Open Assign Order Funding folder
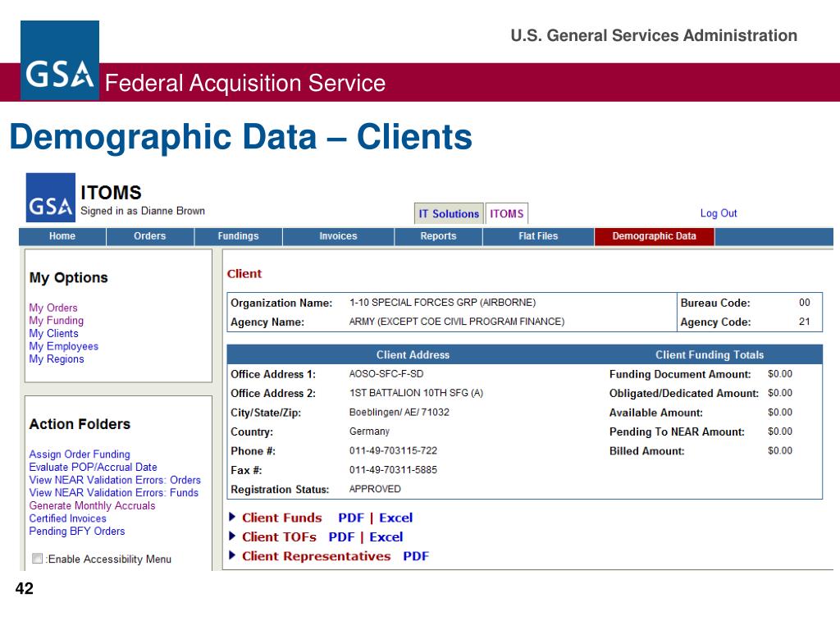Image resolution: width=840 pixels, height=630 pixels. coord(80,454)
